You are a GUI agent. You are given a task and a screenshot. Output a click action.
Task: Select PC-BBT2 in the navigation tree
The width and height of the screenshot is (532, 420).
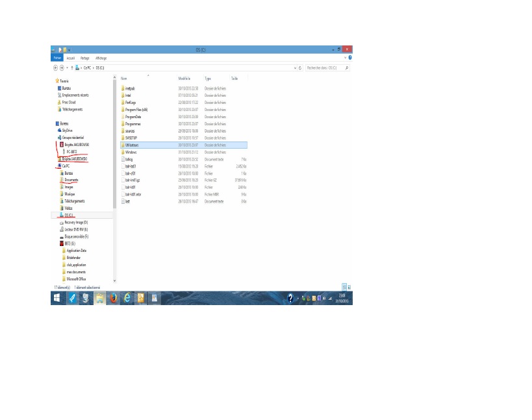pos(71,152)
